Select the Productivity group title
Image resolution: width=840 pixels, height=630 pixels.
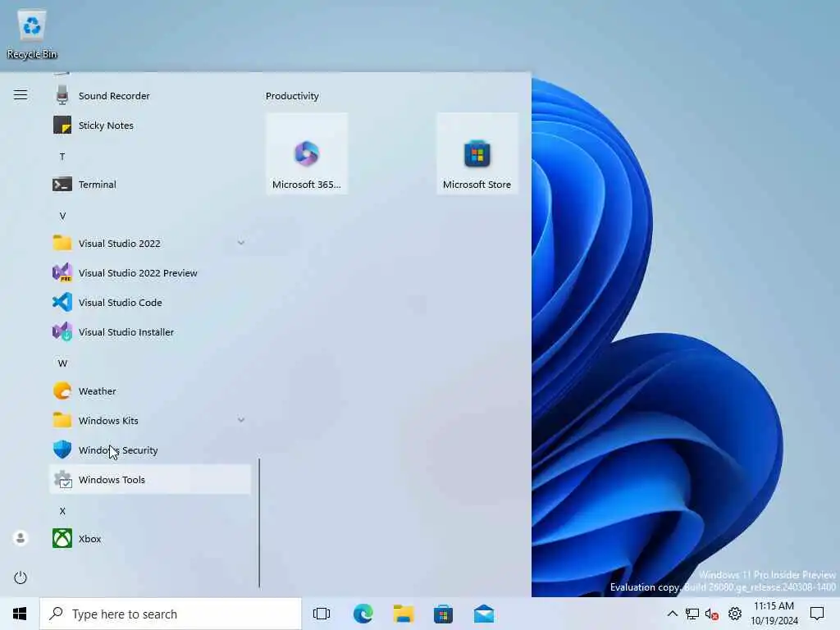292,96
